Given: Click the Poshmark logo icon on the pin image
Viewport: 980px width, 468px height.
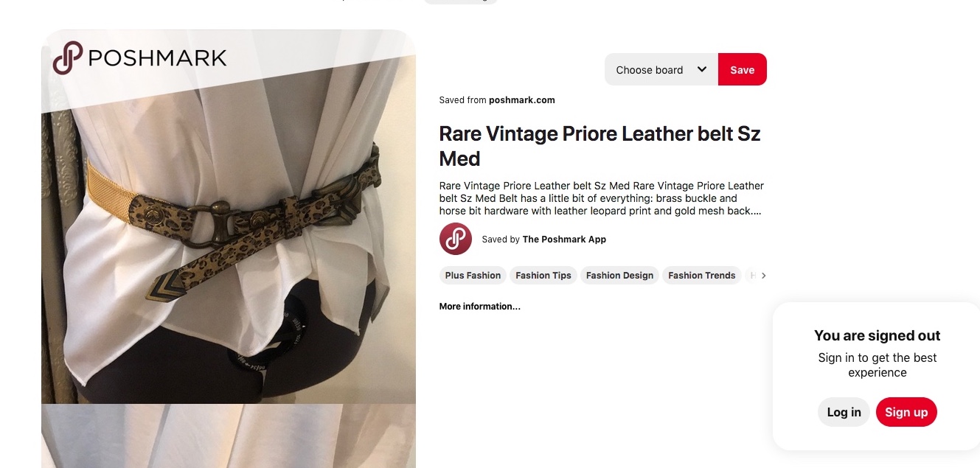Looking at the screenshot, I should click(x=67, y=58).
